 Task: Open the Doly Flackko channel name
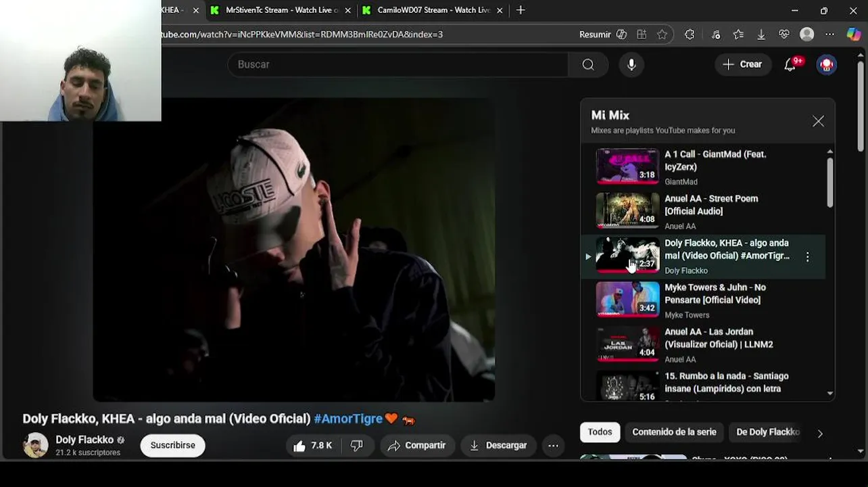coord(85,440)
